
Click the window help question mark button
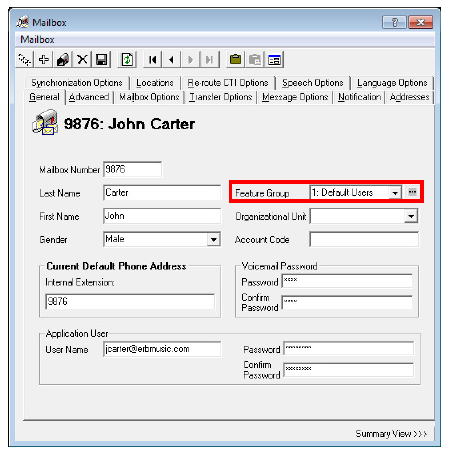(x=395, y=22)
